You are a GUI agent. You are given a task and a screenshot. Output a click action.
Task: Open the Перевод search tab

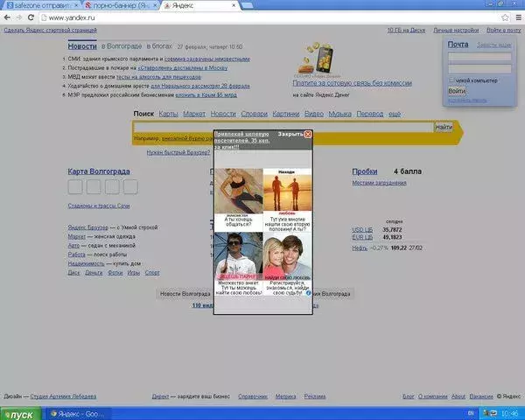click(x=369, y=114)
